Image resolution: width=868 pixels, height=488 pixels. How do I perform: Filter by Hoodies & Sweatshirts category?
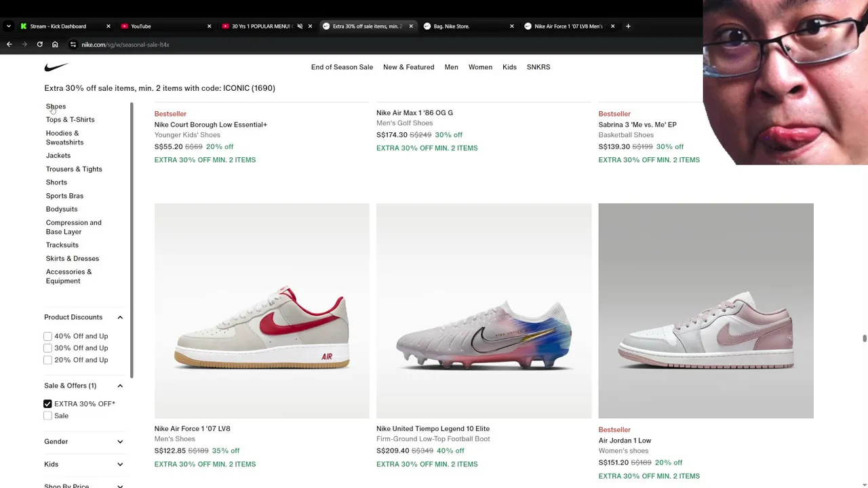(x=64, y=138)
